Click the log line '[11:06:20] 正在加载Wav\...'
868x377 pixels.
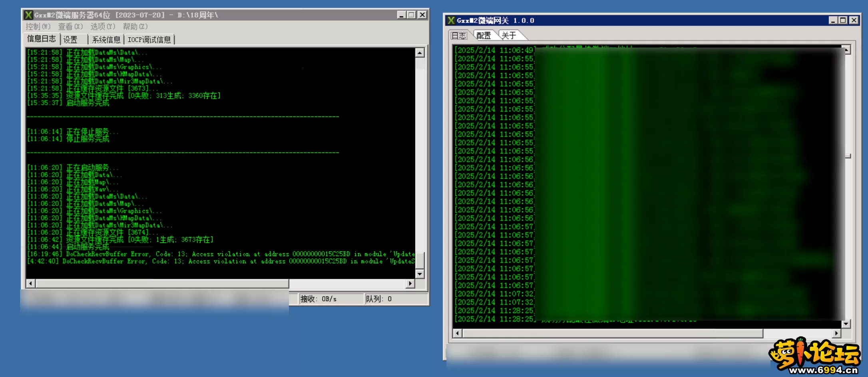(x=73, y=189)
